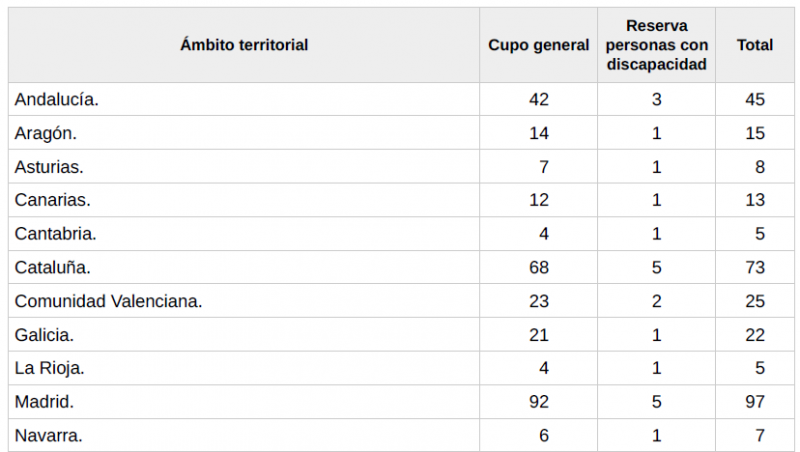Image resolution: width=800 pixels, height=452 pixels.
Task: Select Cataluña's cupo general value 68
Action: pos(539,267)
